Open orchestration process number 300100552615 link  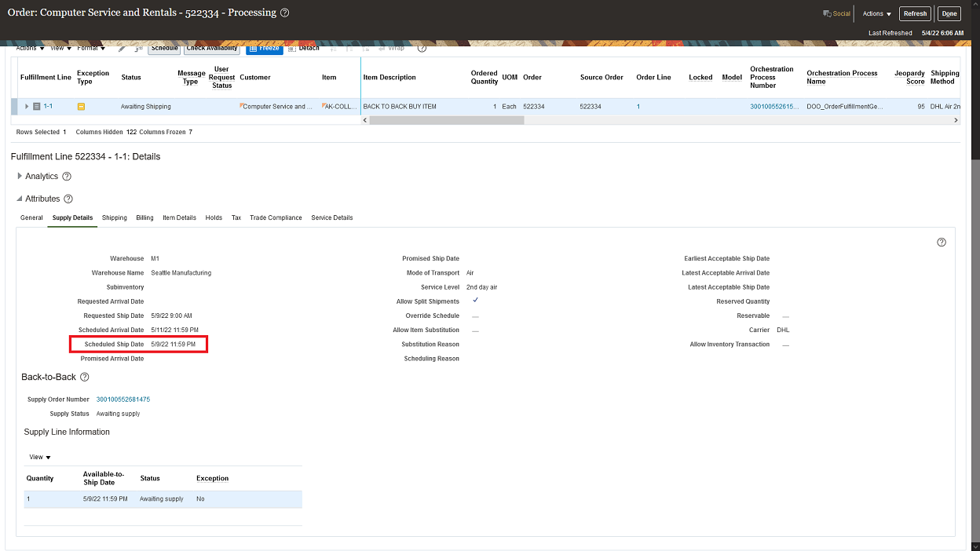[x=773, y=106]
